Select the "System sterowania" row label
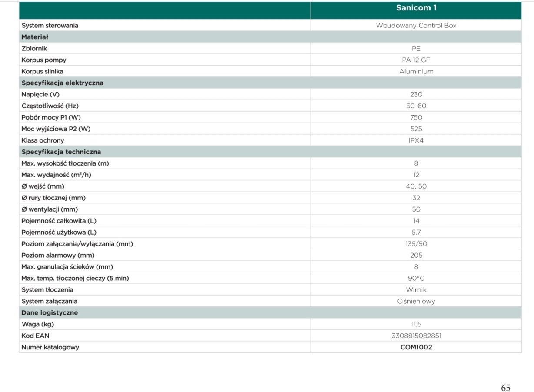 (x=50, y=25)
